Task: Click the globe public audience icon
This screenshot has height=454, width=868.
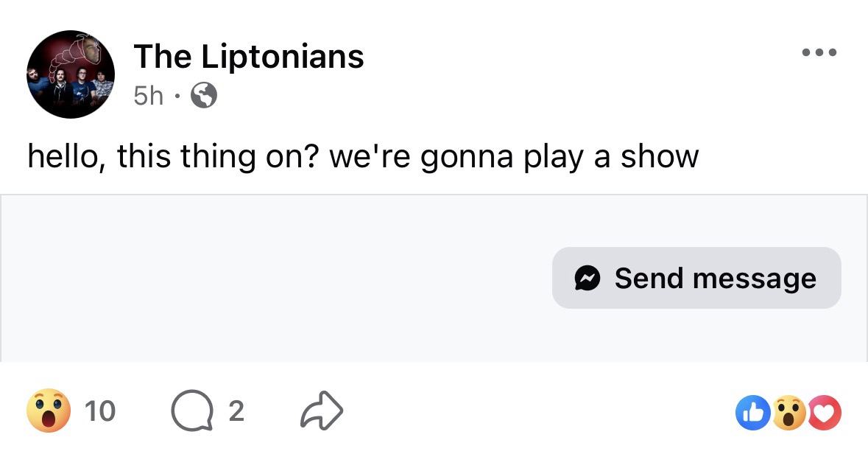Action: [x=204, y=95]
